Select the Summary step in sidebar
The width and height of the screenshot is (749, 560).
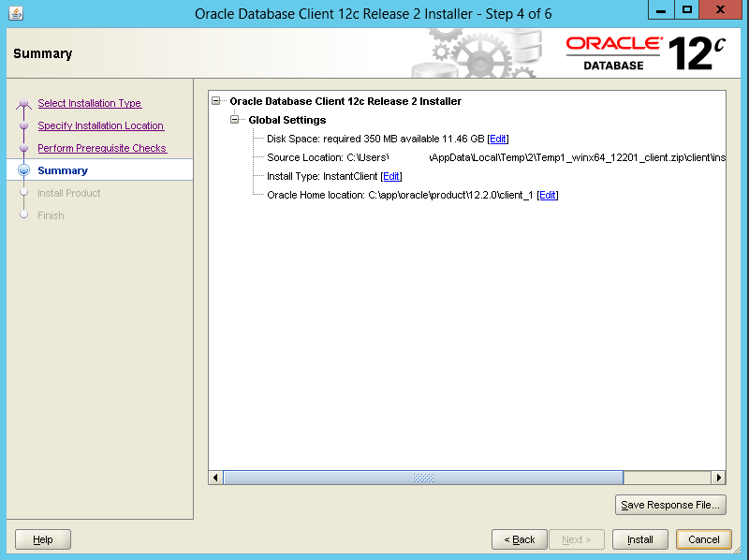63,170
